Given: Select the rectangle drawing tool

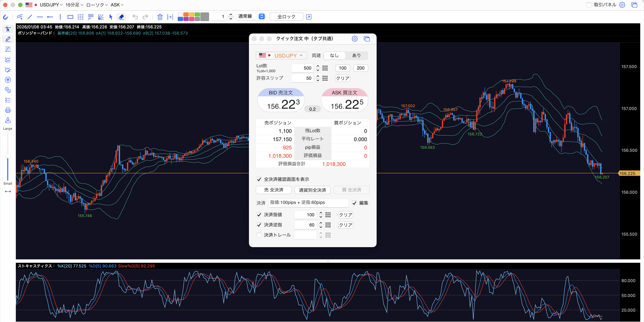Looking at the screenshot, I should click(x=70, y=17).
